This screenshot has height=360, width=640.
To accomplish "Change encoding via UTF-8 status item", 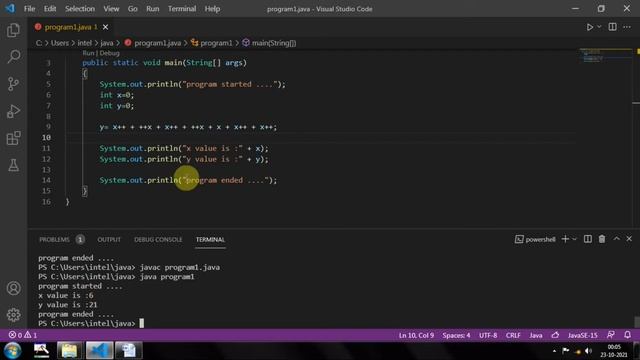I will [488, 335].
